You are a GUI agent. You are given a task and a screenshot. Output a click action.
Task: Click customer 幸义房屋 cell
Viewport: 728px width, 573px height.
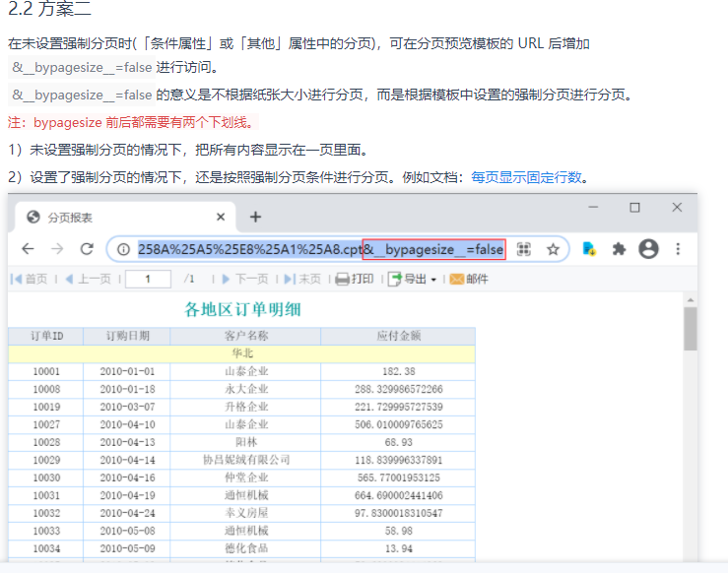coord(245,513)
